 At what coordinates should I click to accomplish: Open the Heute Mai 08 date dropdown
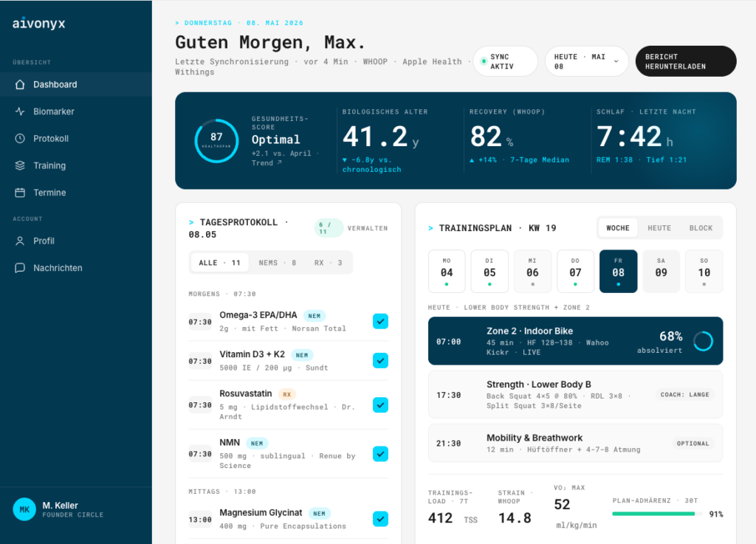pyautogui.click(x=587, y=61)
